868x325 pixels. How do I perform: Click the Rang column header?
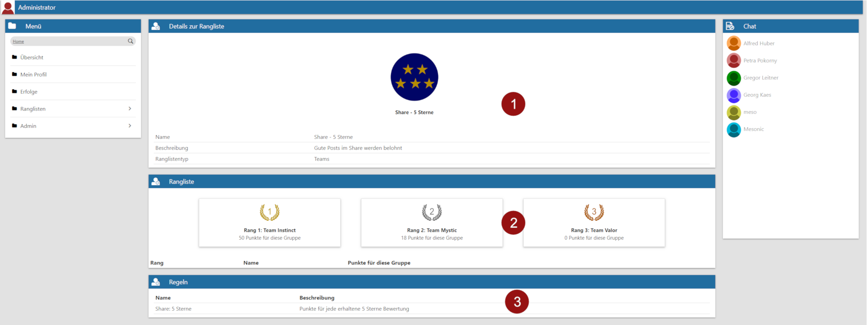(x=157, y=263)
